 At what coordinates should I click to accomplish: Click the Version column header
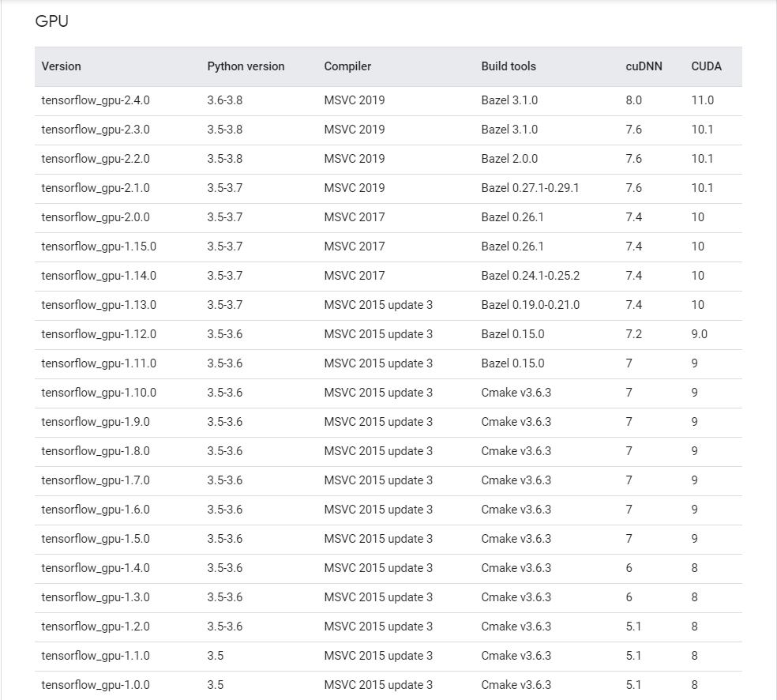click(61, 66)
